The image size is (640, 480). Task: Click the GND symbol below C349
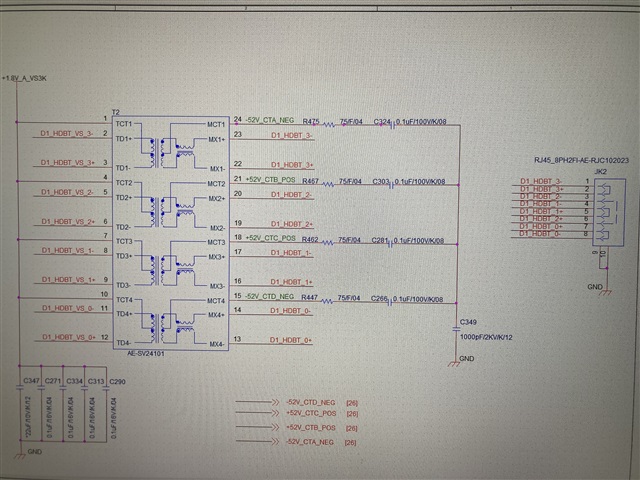[454, 363]
